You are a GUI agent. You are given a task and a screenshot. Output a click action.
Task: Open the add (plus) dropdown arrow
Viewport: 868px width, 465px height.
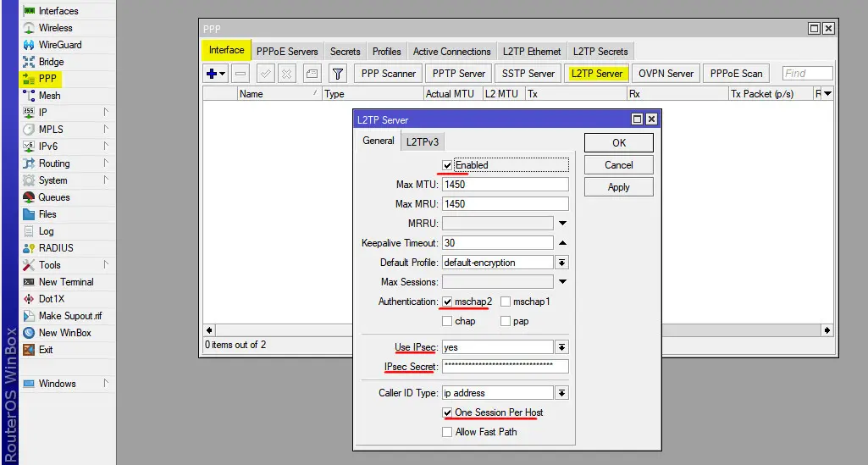pos(223,74)
